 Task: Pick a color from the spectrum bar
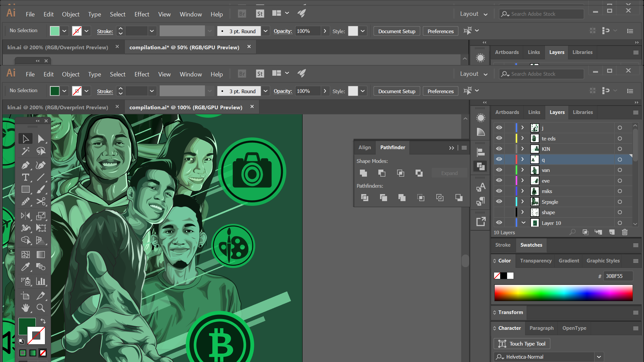(x=563, y=293)
